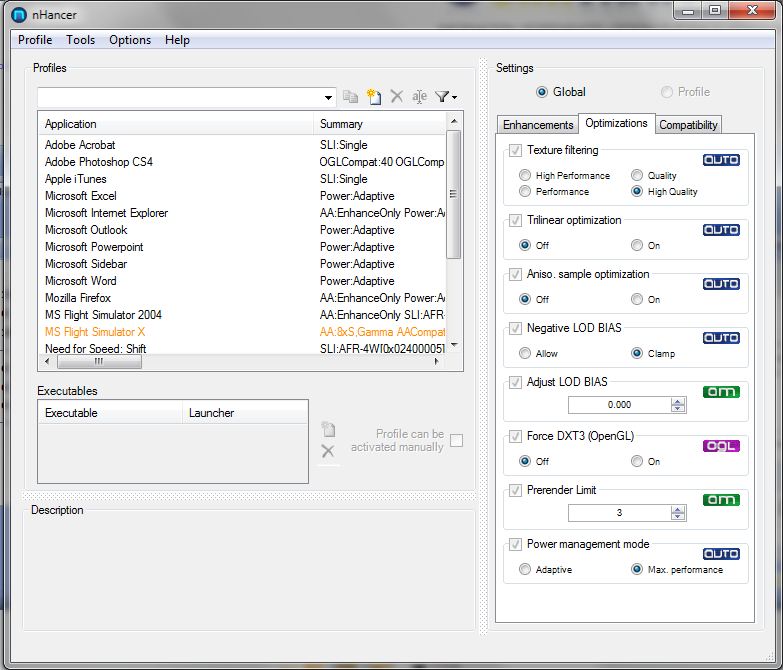Viewport: 783px width, 670px height.
Task: Click the rename profile icon
Action: pyautogui.click(x=419, y=97)
